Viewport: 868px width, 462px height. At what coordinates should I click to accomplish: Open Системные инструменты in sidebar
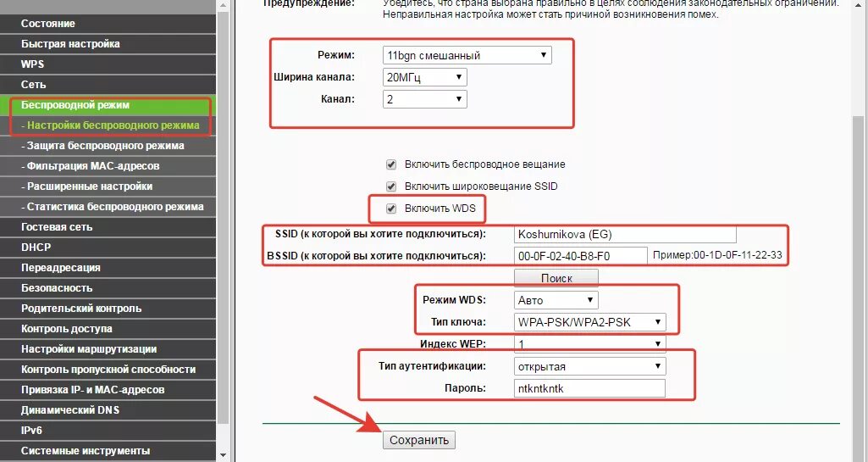[108, 451]
